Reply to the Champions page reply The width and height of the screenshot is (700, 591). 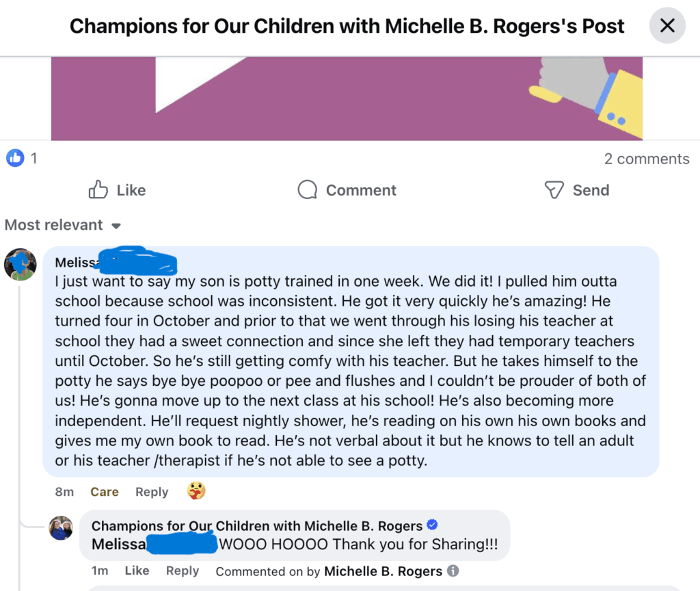coord(183,570)
